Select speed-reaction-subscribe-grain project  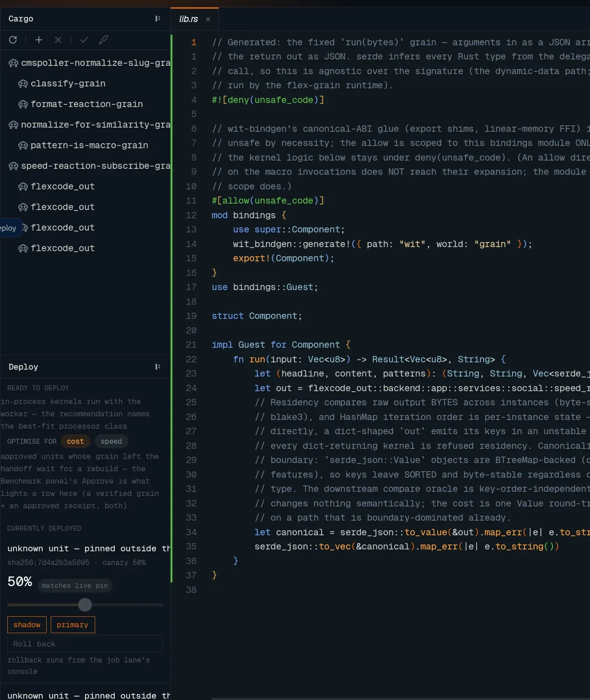pos(86,166)
